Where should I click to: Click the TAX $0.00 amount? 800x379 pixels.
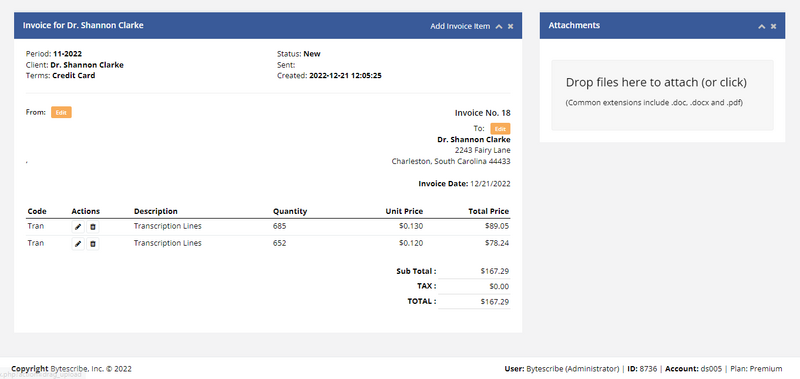[499, 287]
